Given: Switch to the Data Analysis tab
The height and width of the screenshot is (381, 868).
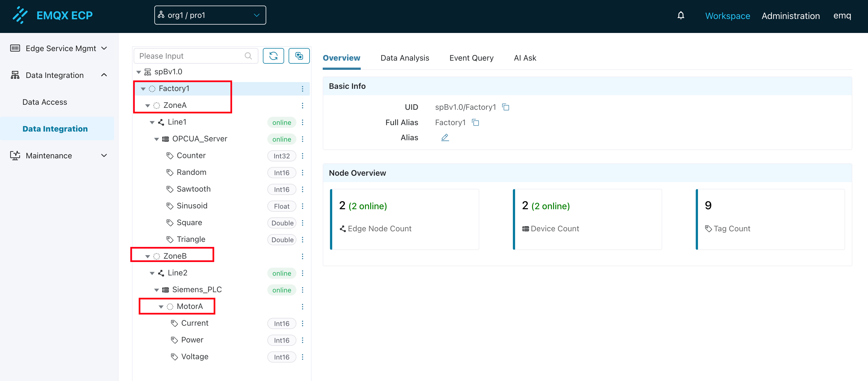Looking at the screenshot, I should click(404, 58).
